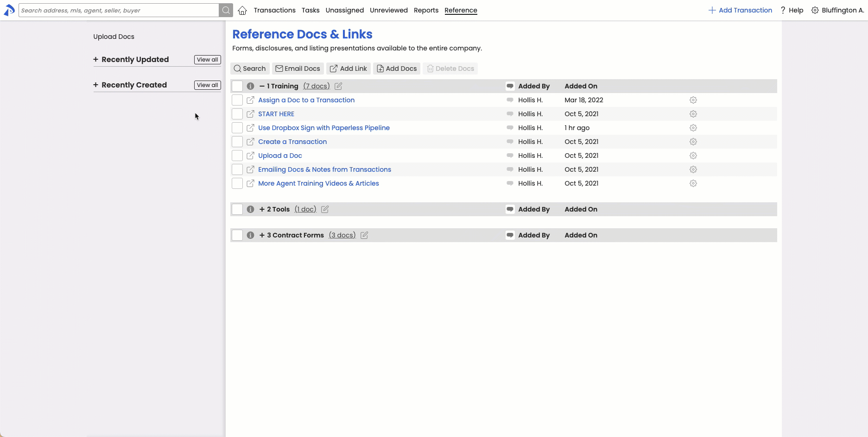This screenshot has height=437, width=868.
Task: Click the Paperless Pipeline logo icon
Action: tap(9, 10)
